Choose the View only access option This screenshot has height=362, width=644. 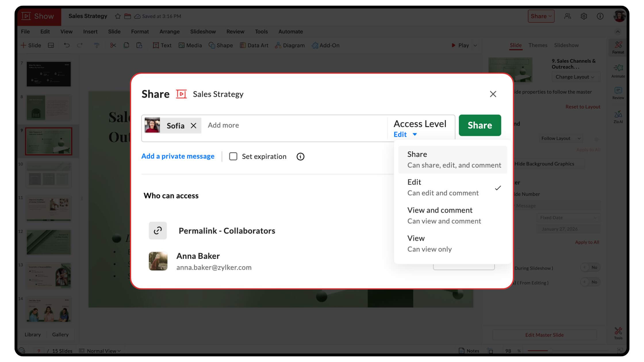[x=430, y=243]
